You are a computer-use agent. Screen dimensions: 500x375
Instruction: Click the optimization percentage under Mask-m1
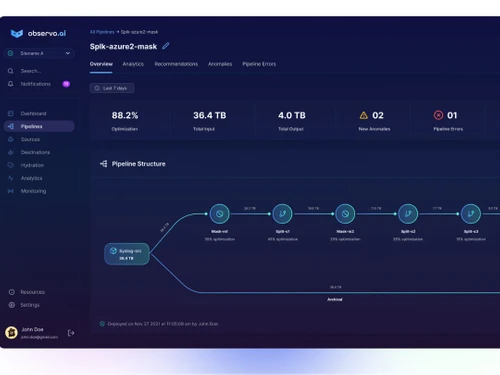pos(220,239)
